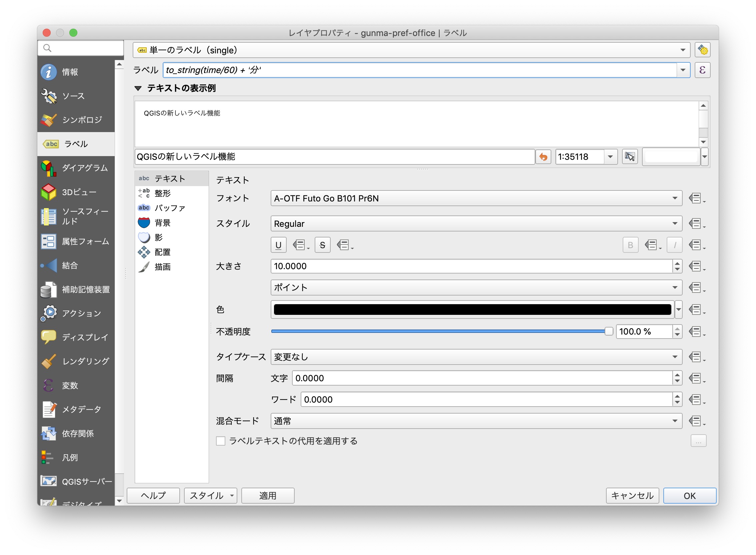Switch to the テキスト settings section
This screenshot has width=756, height=555.
click(170, 178)
